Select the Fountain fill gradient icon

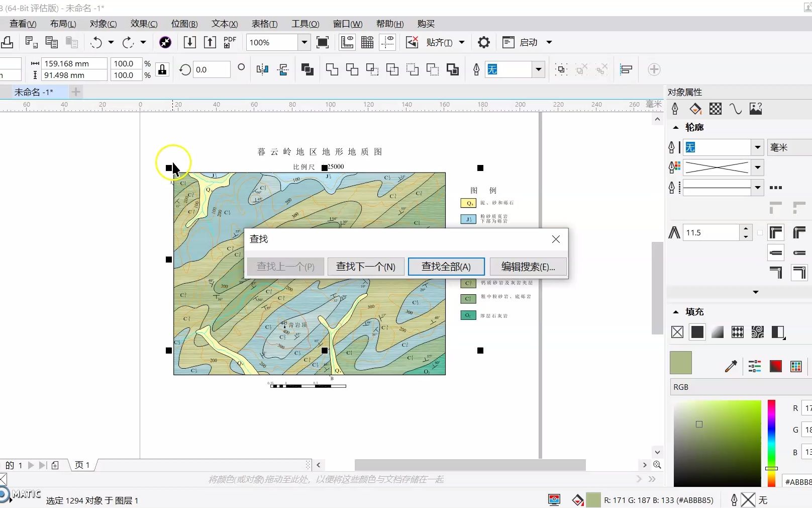(718, 332)
